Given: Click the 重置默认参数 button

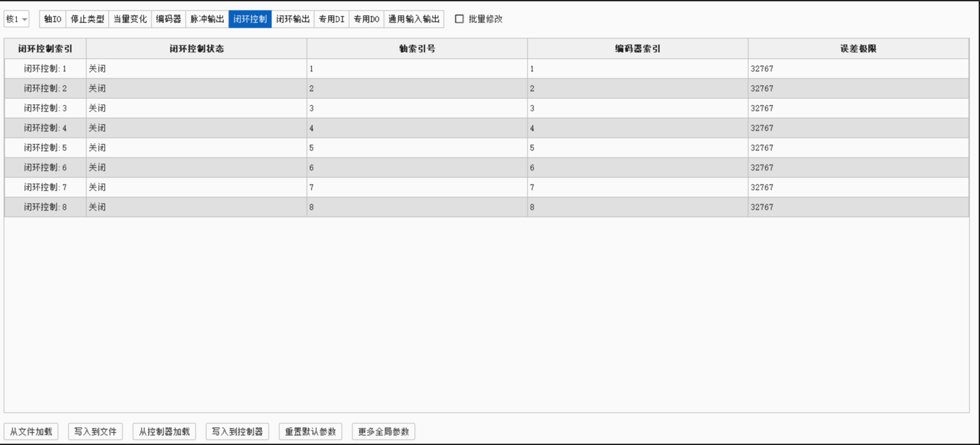Looking at the screenshot, I should [310, 432].
